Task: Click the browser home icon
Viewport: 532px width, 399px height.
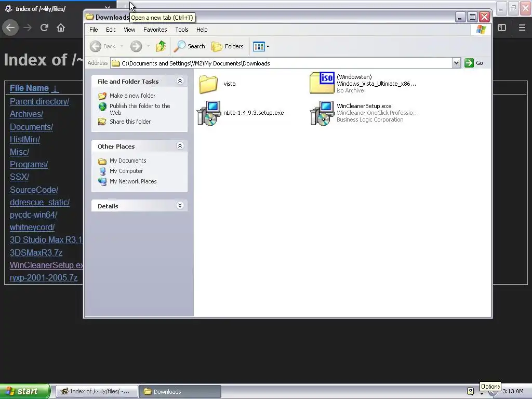Action: (61, 28)
